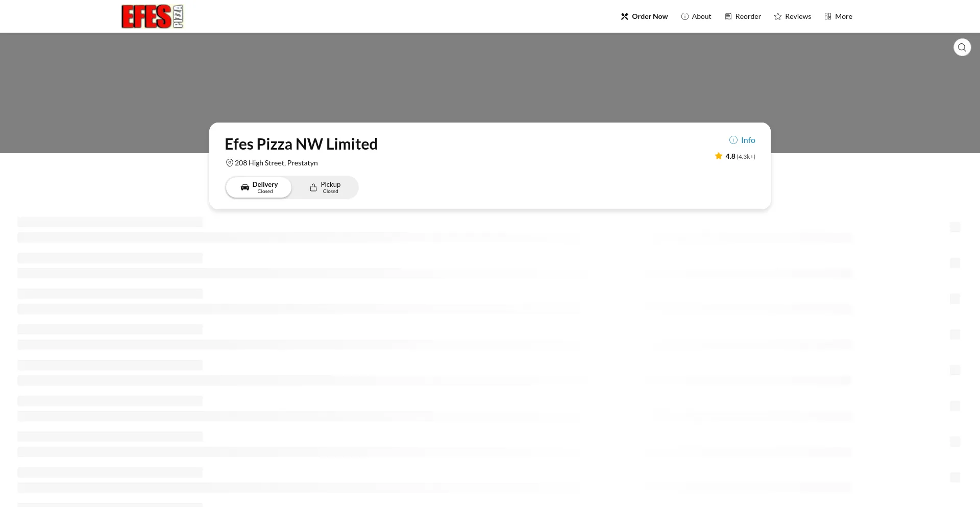
Task: Click the blue Info circle icon
Action: coord(733,140)
